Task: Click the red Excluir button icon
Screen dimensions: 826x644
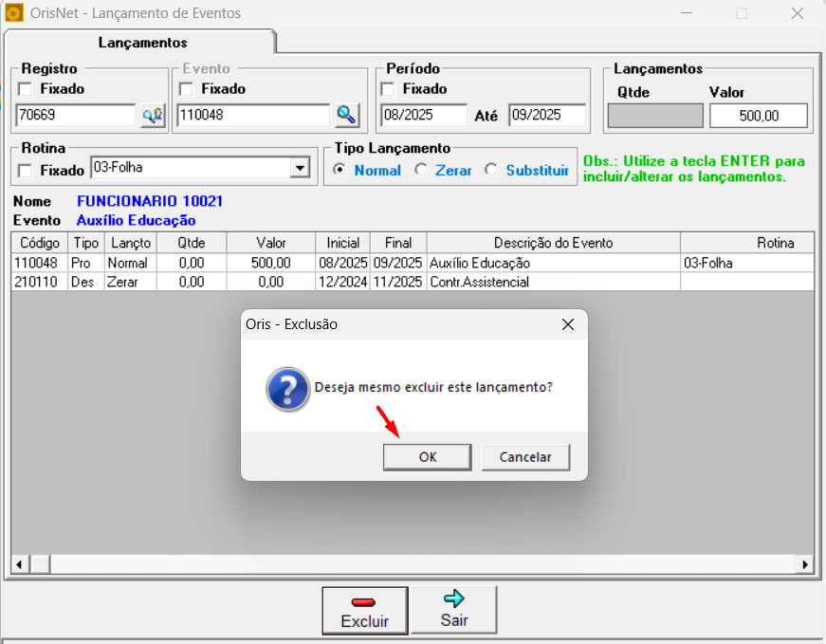Action: point(364,602)
